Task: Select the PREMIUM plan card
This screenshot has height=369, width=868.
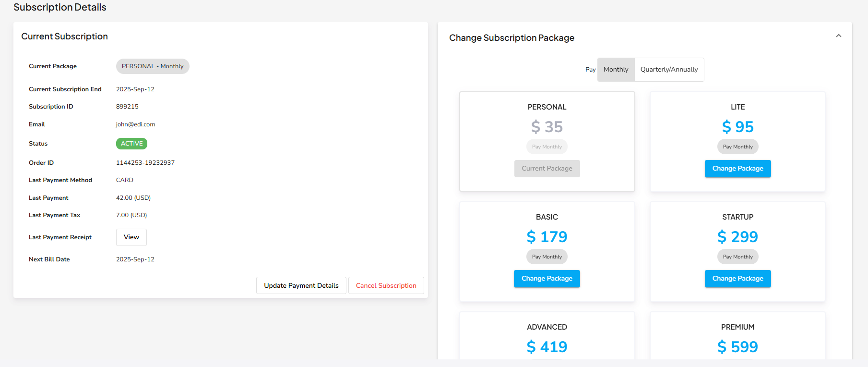Action: (x=737, y=336)
